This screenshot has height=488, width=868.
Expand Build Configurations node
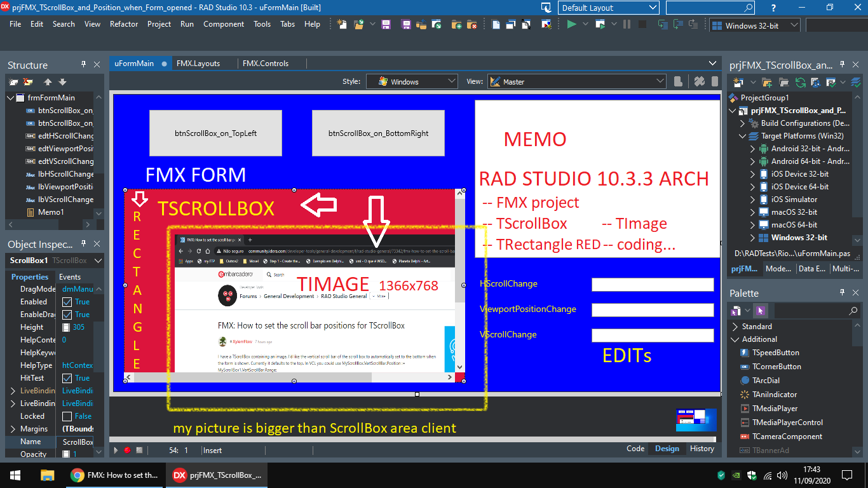click(742, 123)
